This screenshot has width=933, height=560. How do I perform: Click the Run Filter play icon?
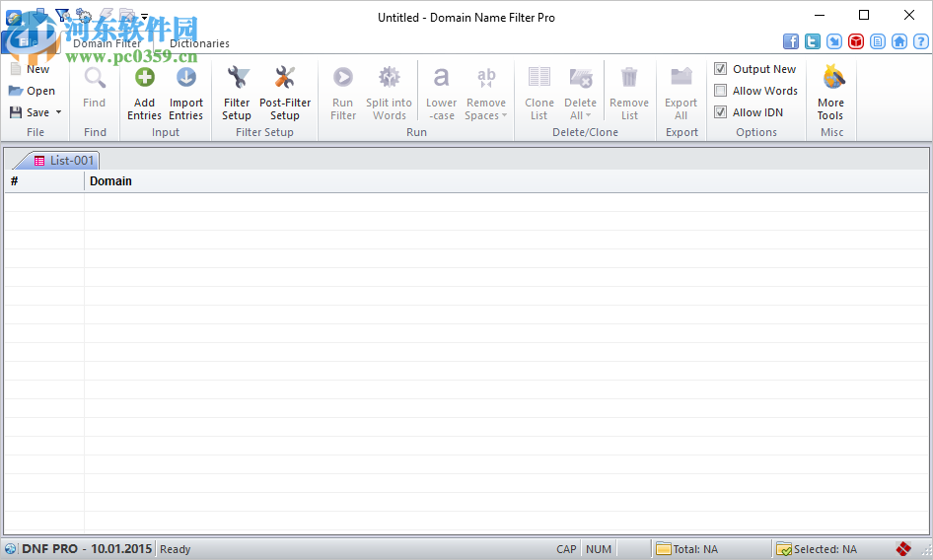tap(343, 77)
